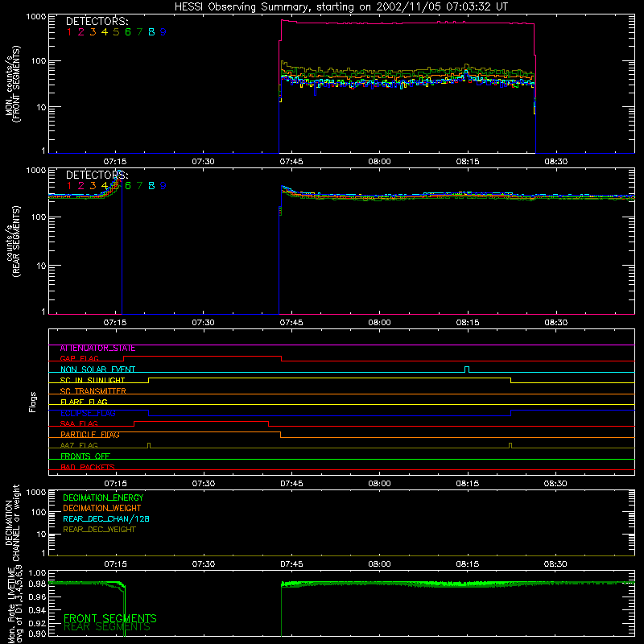Click the BAD_PACKETS flag label
The width and height of the screenshot is (644, 644).
[x=88, y=468]
